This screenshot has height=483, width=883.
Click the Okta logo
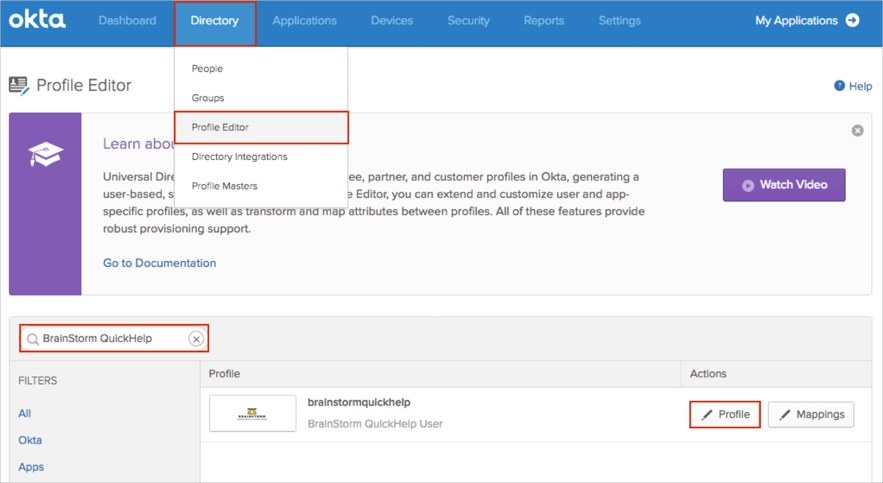pyautogui.click(x=37, y=19)
